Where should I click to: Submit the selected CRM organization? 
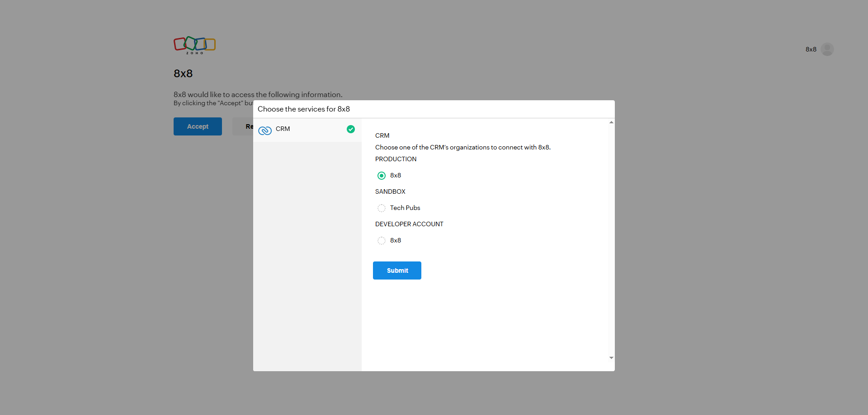click(x=397, y=270)
